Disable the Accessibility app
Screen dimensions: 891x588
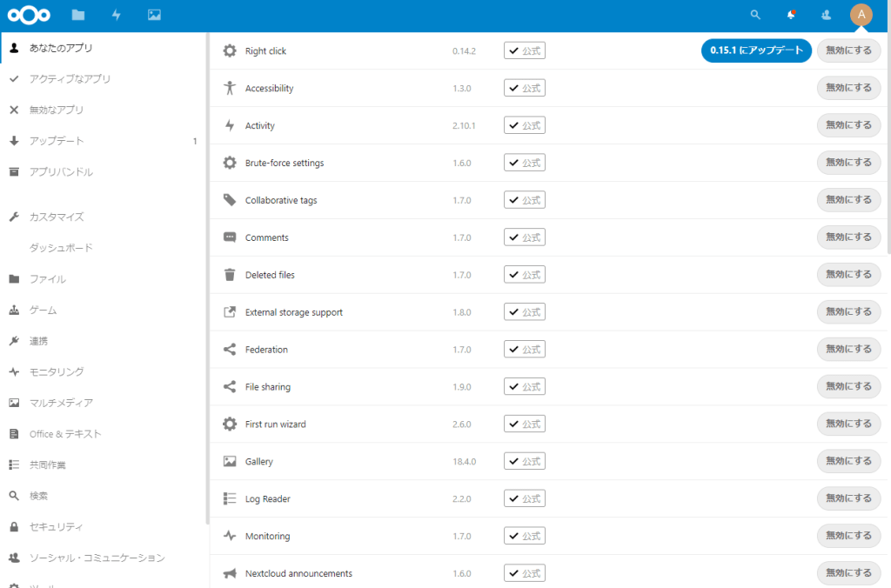coord(848,88)
